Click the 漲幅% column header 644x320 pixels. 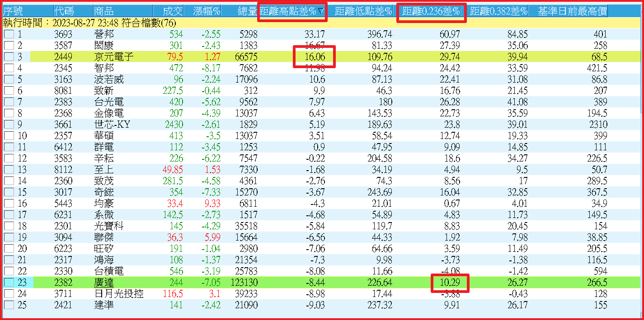coord(207,12)
